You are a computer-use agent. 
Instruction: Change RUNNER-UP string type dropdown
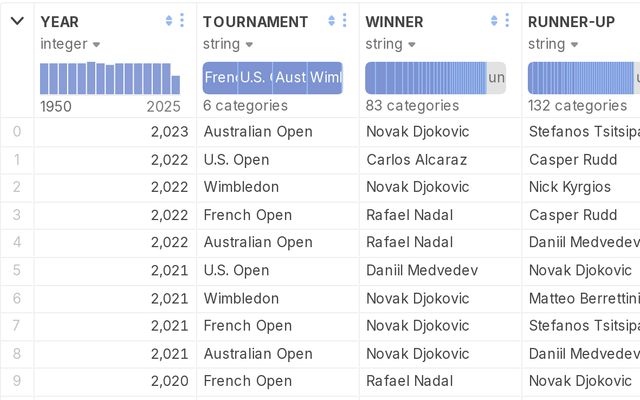(x=553, y=44)
